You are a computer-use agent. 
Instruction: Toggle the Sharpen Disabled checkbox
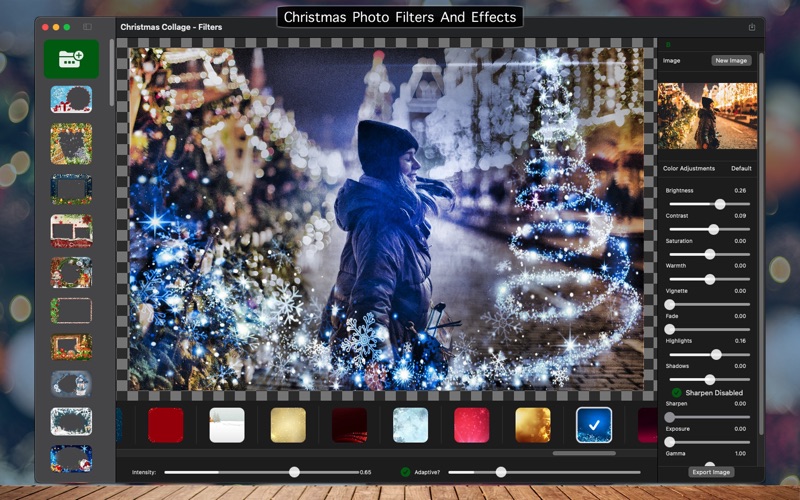677,393
